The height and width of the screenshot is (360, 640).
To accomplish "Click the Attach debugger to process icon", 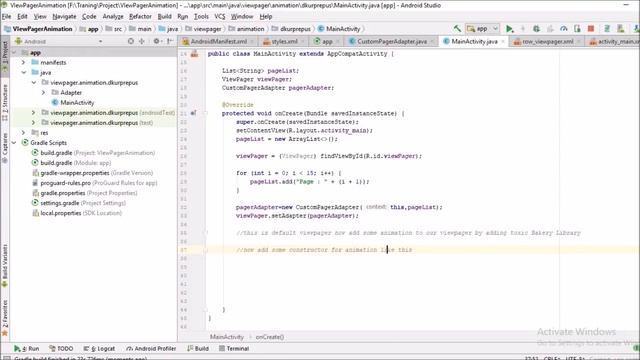I will click(577, 29).
